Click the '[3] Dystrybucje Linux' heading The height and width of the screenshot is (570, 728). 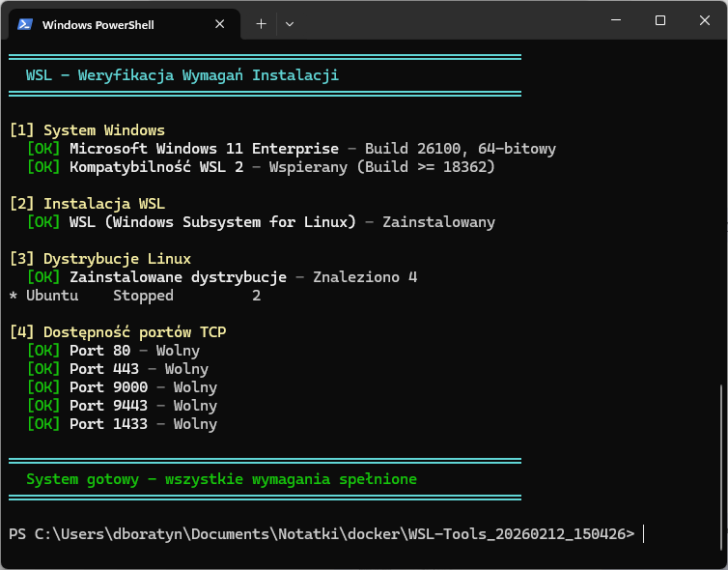(x=99, y=259)
